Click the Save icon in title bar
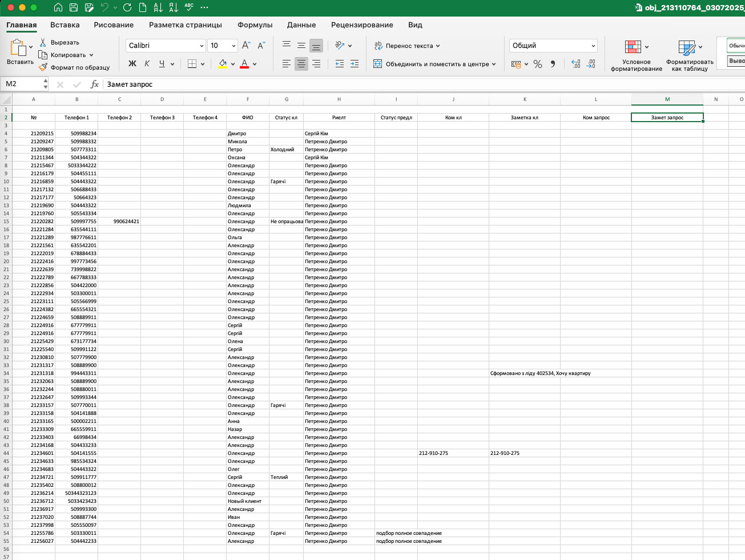 (x=74, y=7)
